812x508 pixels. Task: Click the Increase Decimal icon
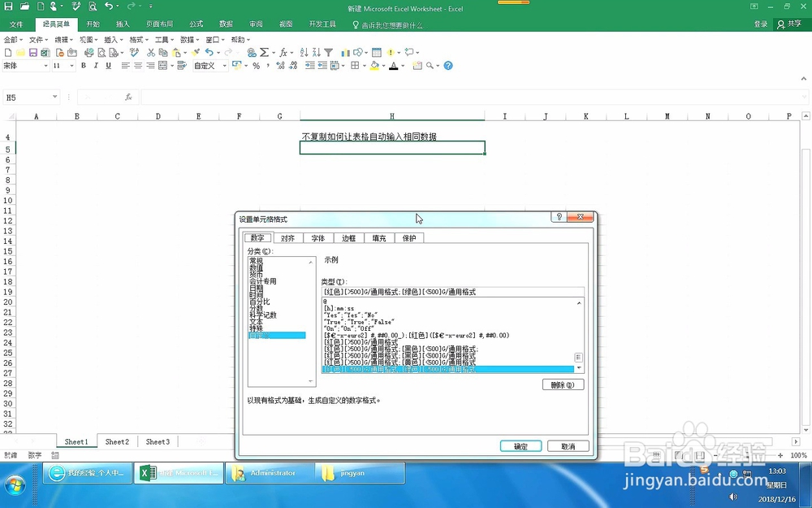click(x=280, y=66)
